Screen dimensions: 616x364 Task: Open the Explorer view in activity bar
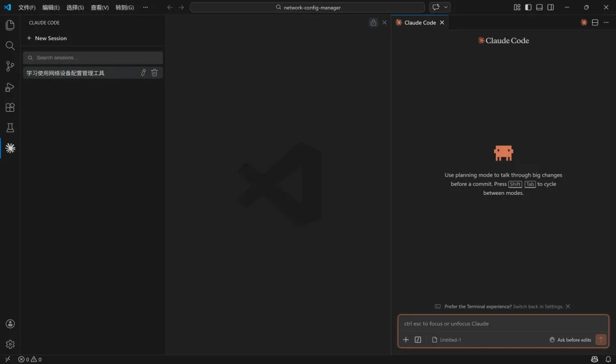tap(10, 25)
